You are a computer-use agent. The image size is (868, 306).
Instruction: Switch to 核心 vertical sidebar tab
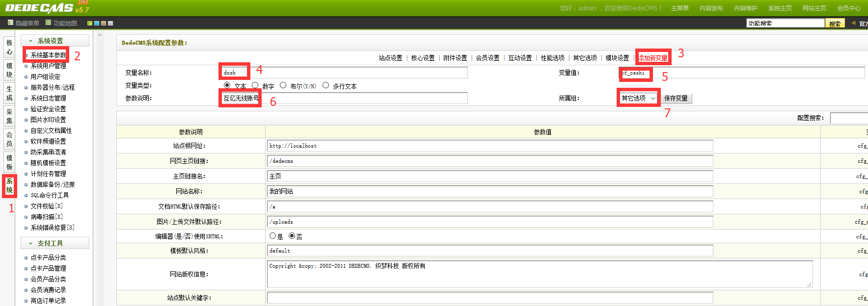9,48
